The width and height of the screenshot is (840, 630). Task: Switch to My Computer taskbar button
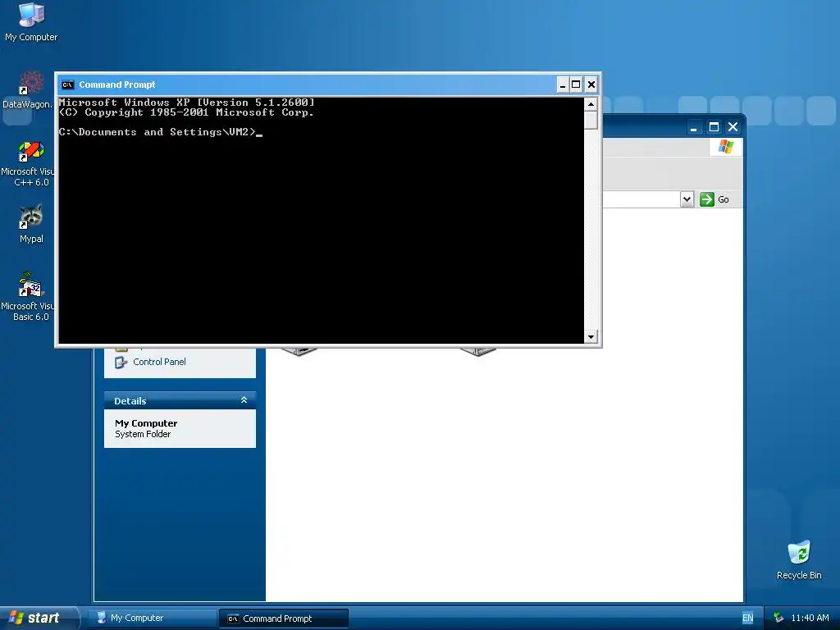click(x=153, y=618)
